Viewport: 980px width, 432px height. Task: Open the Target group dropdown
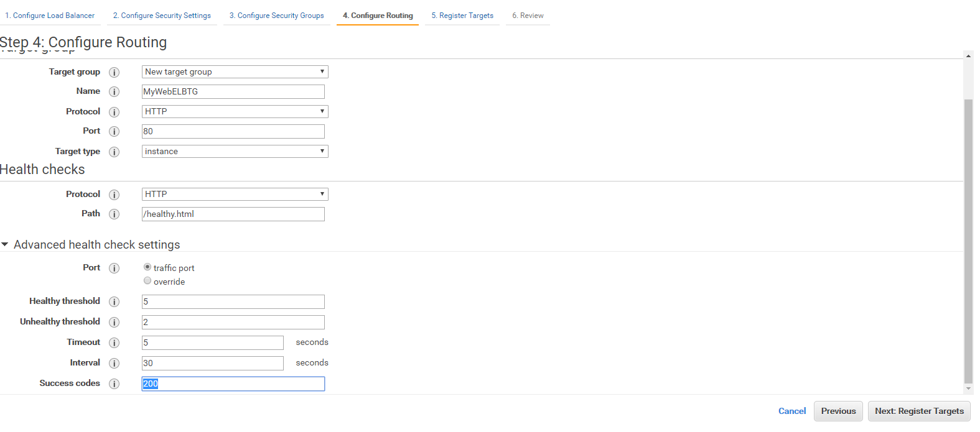click(235, 72)
